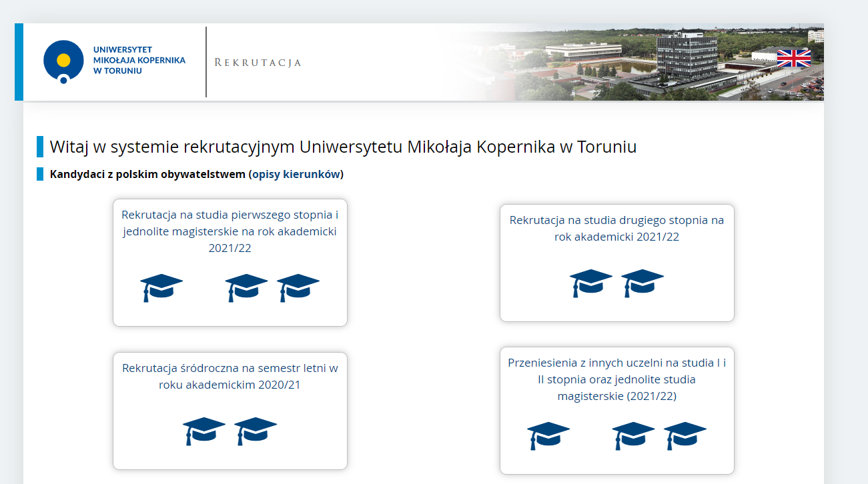Viewport: 868px width, 484px height.
Task: Click the 'Witaj w systemie rekrutacyjnym' heading
Action: [x=343, y=147]
